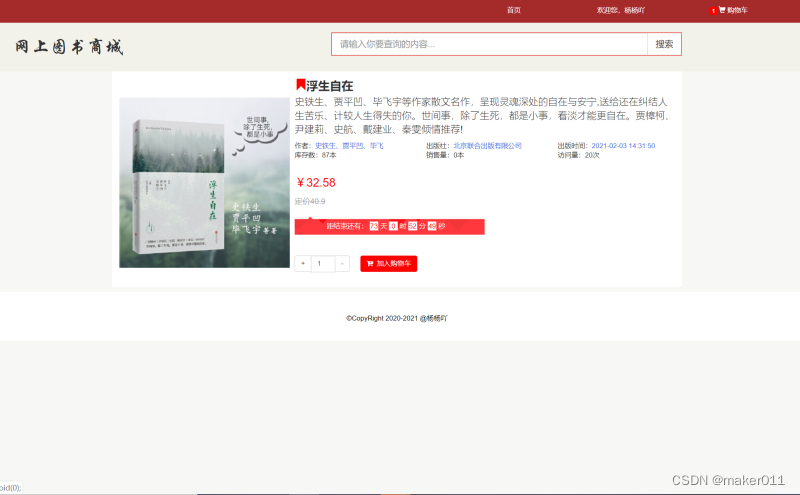Screen dimensions: 800x495
Task: Click sales count text 0本
Action: pyautogui.click(x=459, y=155)
